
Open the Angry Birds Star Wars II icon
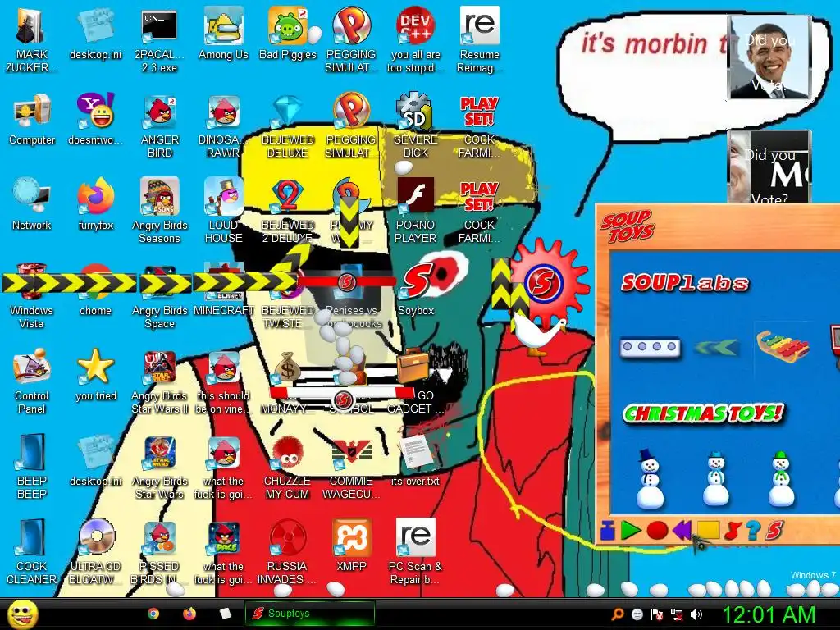pyautogui.click(x=159, y=381)
